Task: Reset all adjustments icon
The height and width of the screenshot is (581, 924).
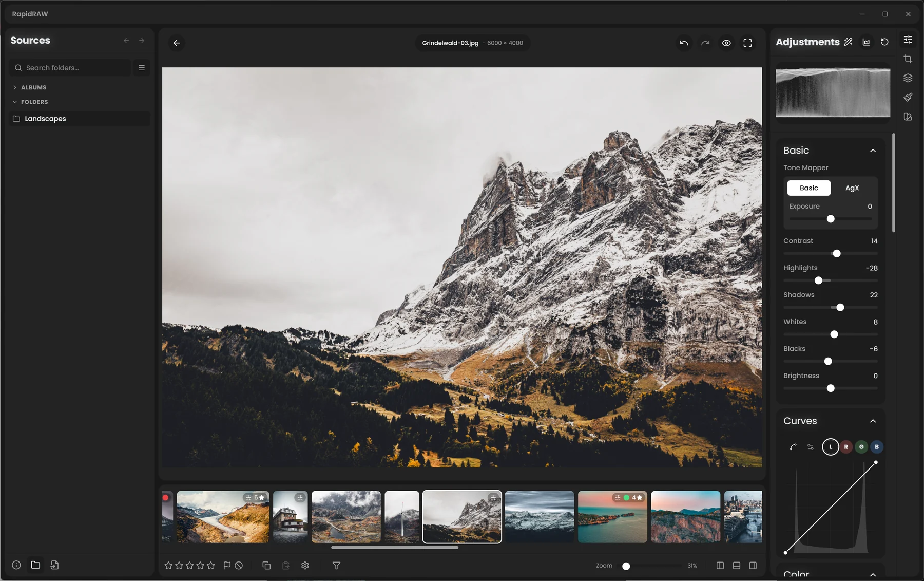Action: tap(884, 42)
